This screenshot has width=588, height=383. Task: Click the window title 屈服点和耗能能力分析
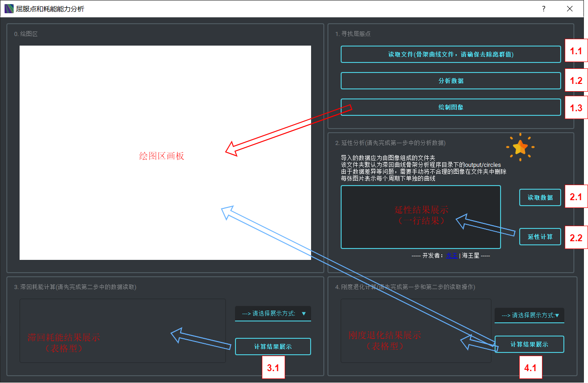coord(50,9)
